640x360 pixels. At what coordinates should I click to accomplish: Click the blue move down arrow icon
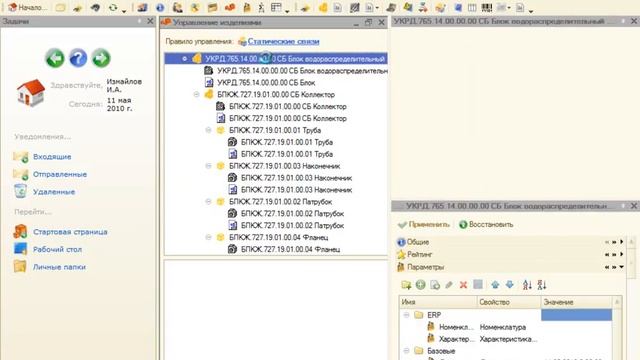coord(510,285)
